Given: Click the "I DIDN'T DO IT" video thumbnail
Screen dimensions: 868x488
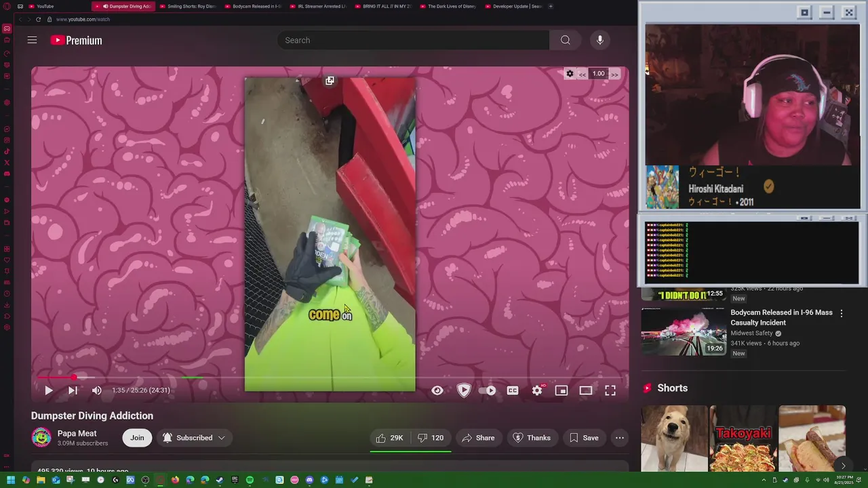Looking at the screenshot, I should click(684, 295).
